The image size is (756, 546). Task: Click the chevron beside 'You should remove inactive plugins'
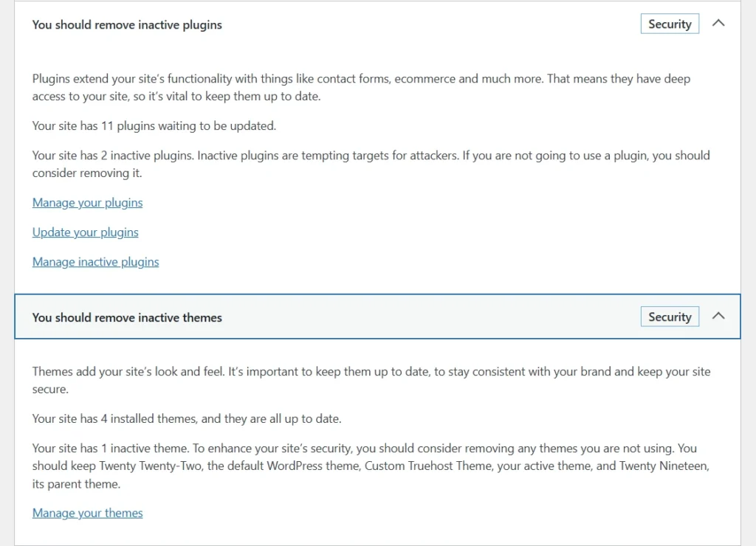point(718,23)
